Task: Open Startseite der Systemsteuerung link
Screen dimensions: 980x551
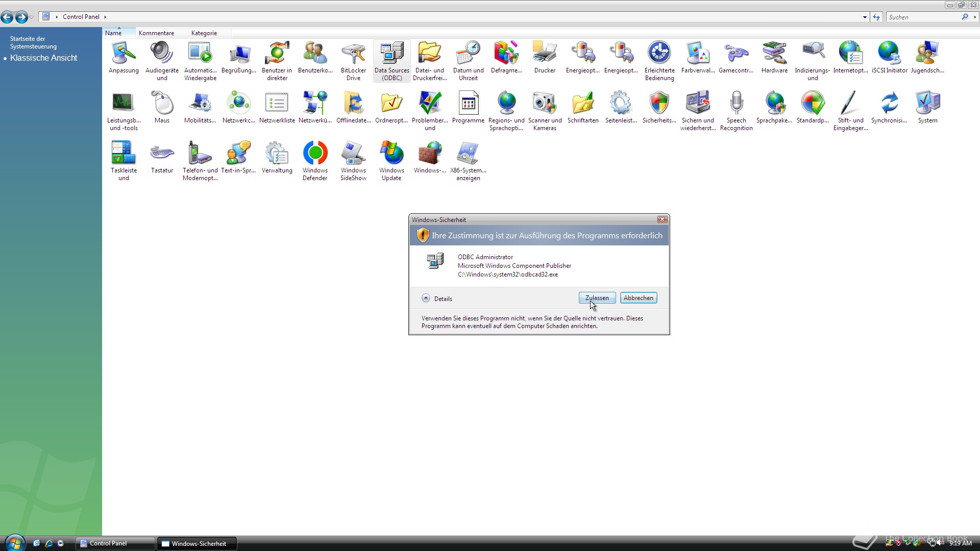Action: (x=33, y=42)
